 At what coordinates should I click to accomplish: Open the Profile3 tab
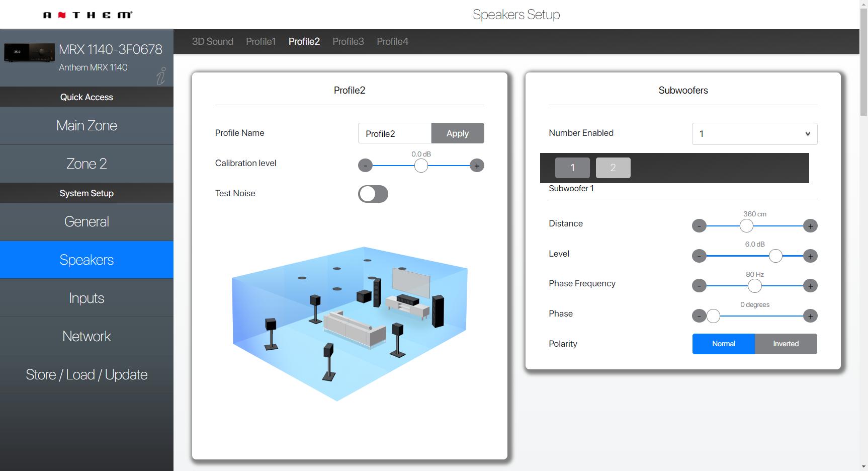click(x=349, y=41)
